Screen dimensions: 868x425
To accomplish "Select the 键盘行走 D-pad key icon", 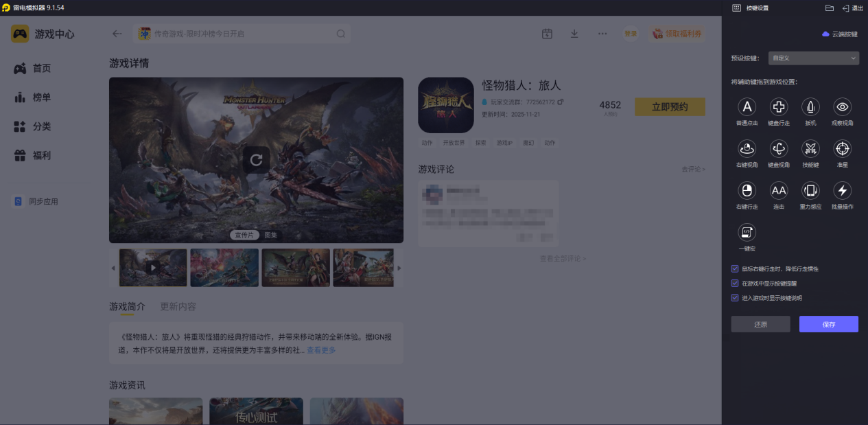I will click(x=779, y=106).
